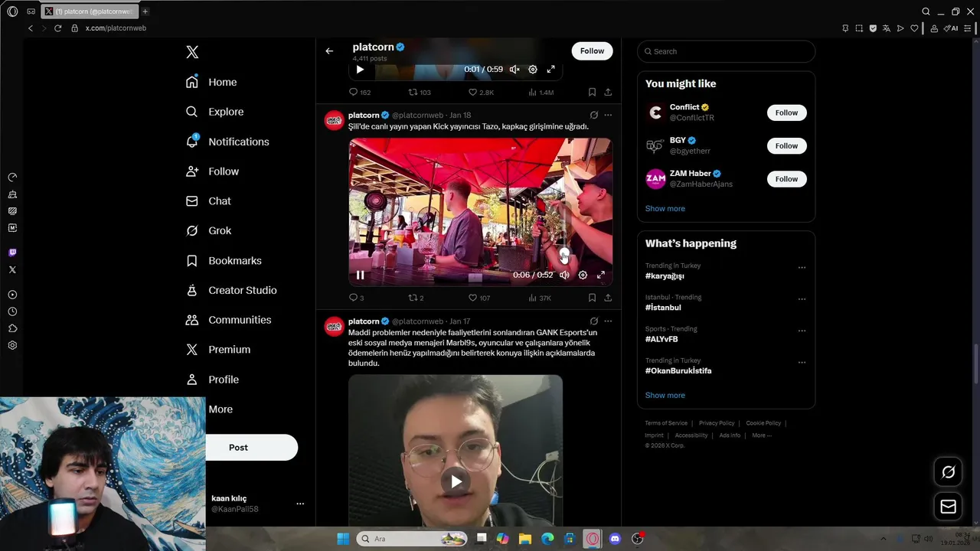This screenshot has width=980, height=551.
Task: Unmute the top video 0:01 / 0:59
Action: coord(514,70)
